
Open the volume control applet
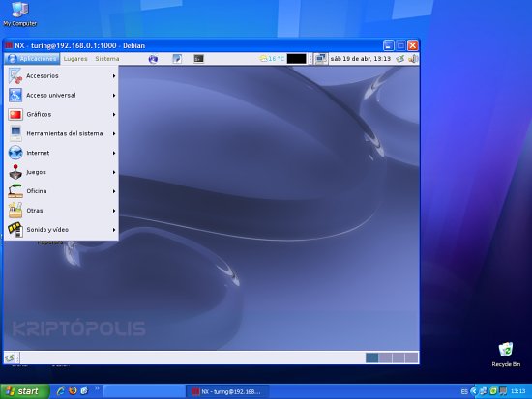point(413,59)
